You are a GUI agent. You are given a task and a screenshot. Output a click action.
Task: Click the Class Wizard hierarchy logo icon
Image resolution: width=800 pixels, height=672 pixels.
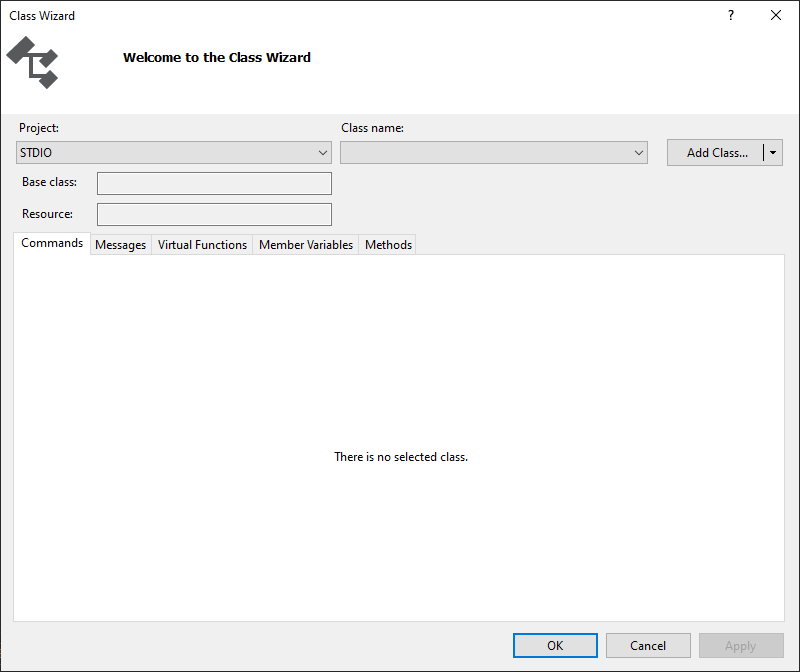tap(33, 62)
